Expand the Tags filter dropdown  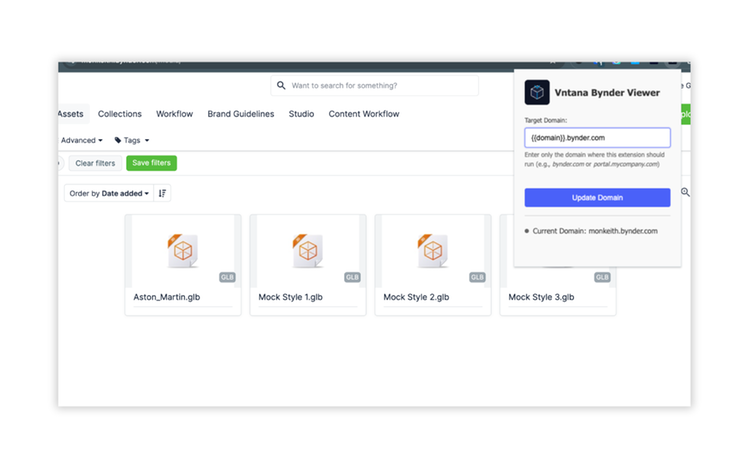132,140
